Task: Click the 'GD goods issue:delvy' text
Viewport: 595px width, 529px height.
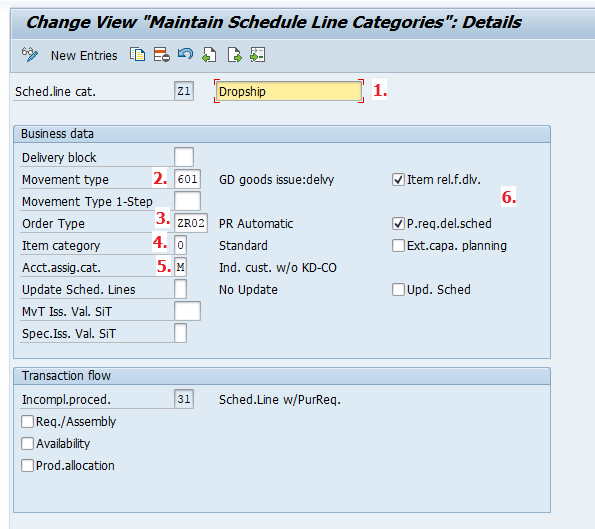Action: click(276, 179)
